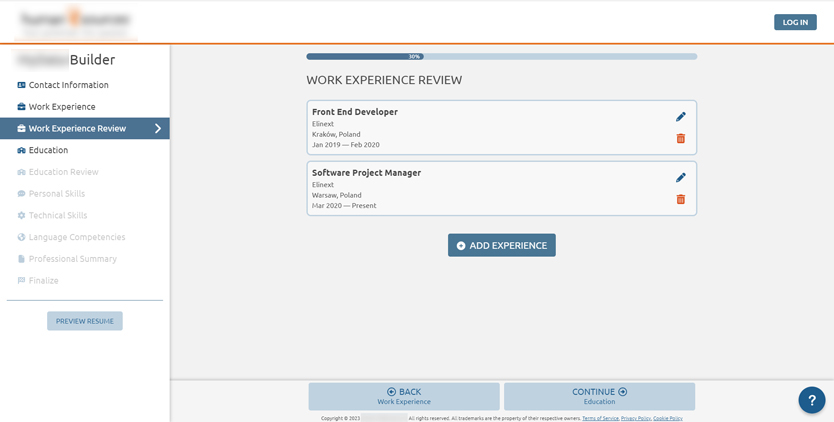Click the Log In button
The height and width of the screenshot is (422, 834).
coord(795,22)
